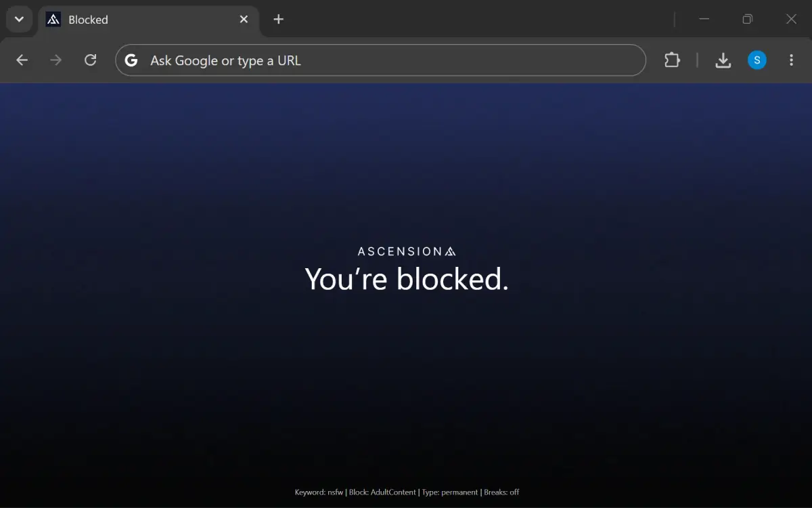Image resolution: width=812 pixels, height=508 pixels.
Task: Focus the Ask Google or type a URL bar
Action: 380,60
